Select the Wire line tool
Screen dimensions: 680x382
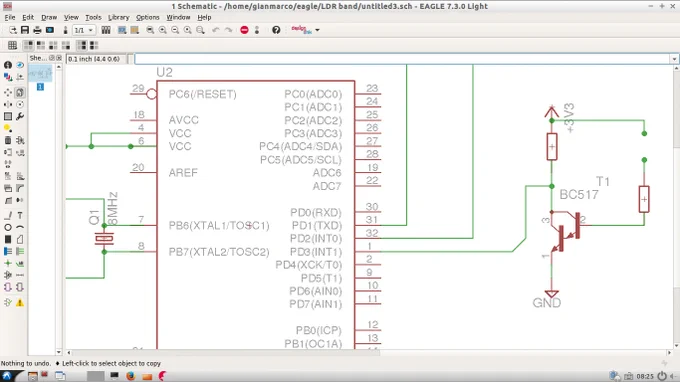pyautogui.click(x=8, y=215)
